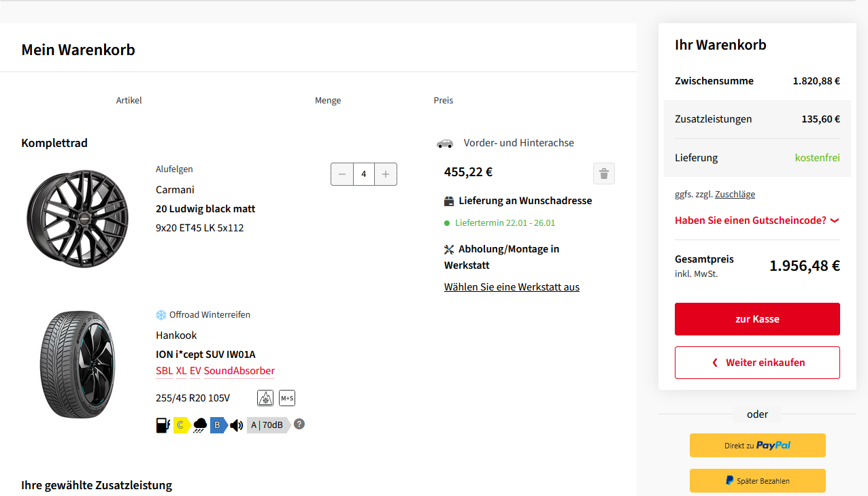Expand the Gutscheincode section
The image size is (868, 496).
756,220
